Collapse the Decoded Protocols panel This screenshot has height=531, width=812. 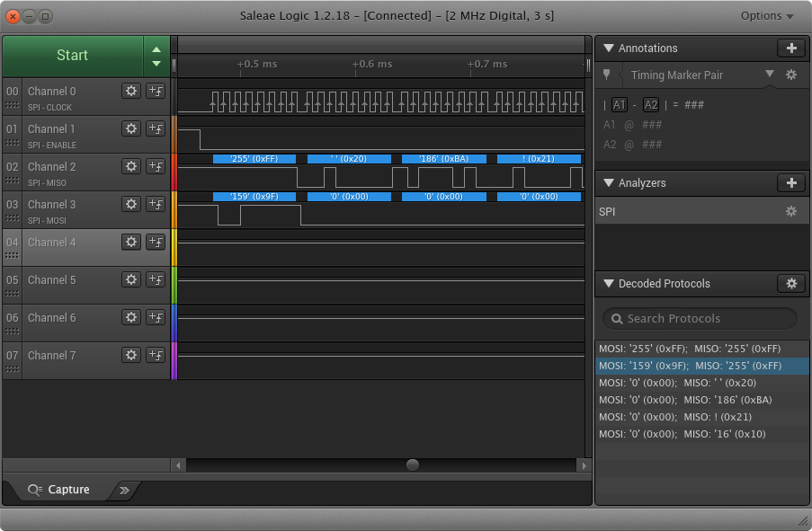pyautogui.click(x=609, y=284)
